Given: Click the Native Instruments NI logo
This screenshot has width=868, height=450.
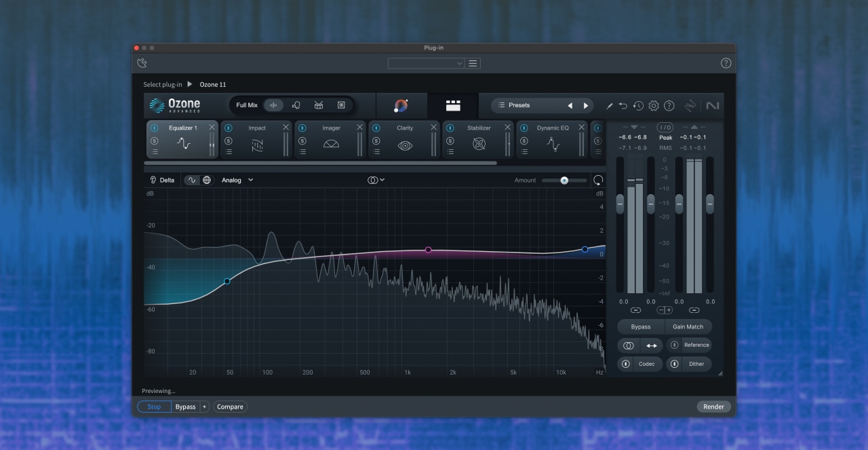Looking at the screenshot, I should click(x=713, y=106).
